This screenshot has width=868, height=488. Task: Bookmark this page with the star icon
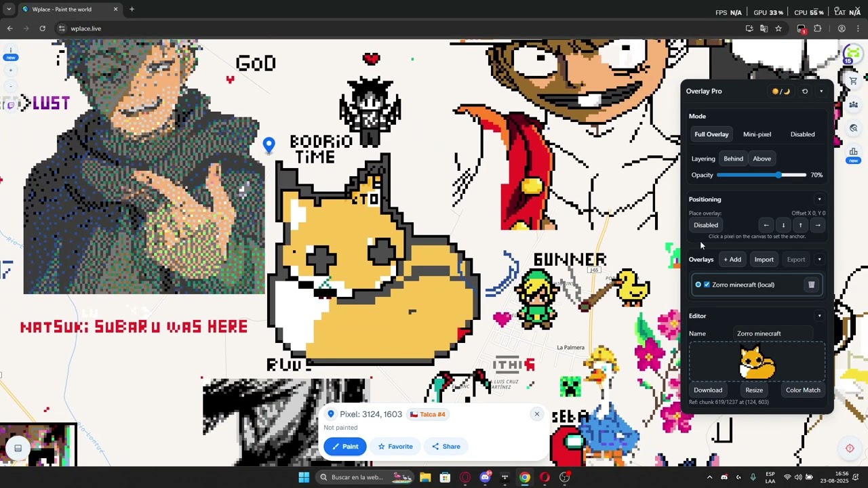coord(778,28)
